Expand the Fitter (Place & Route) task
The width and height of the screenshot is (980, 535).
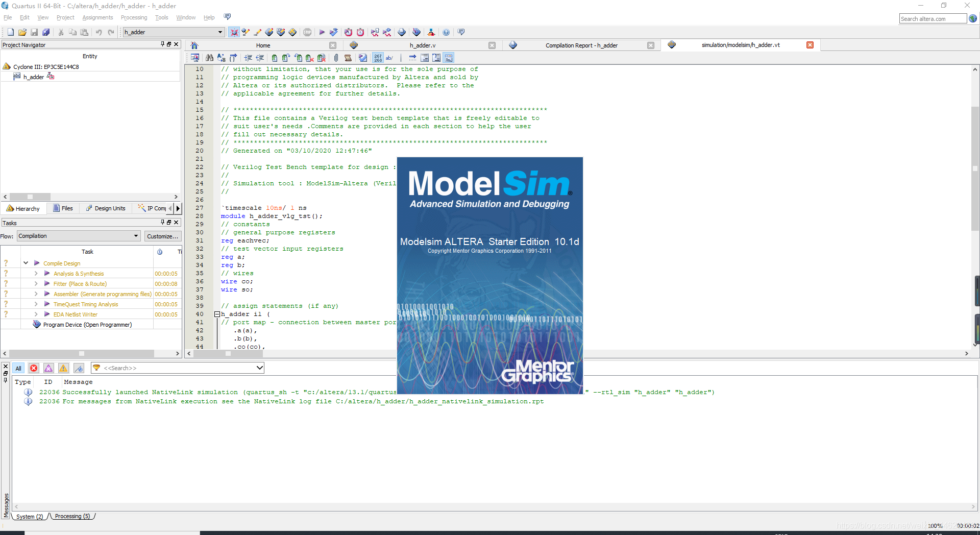tap(36, 283)
